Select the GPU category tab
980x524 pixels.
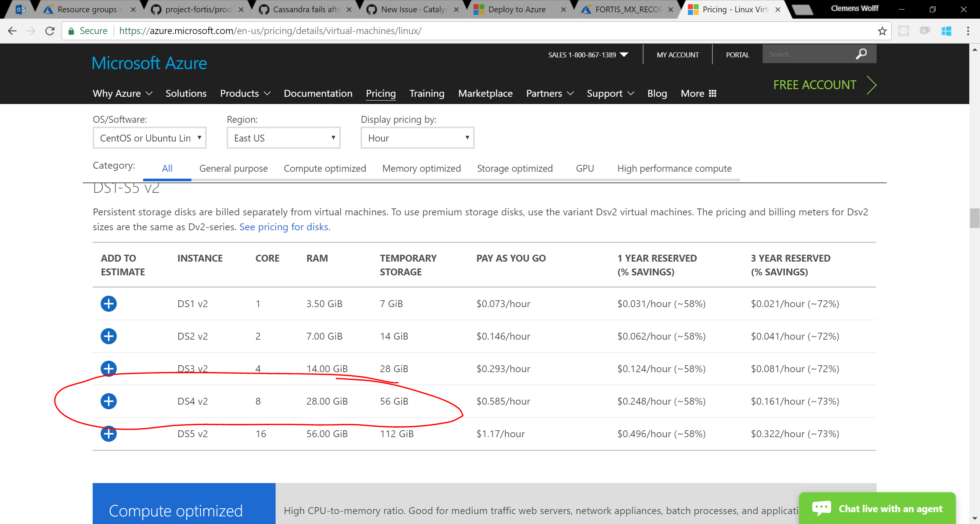click(585, 168)
